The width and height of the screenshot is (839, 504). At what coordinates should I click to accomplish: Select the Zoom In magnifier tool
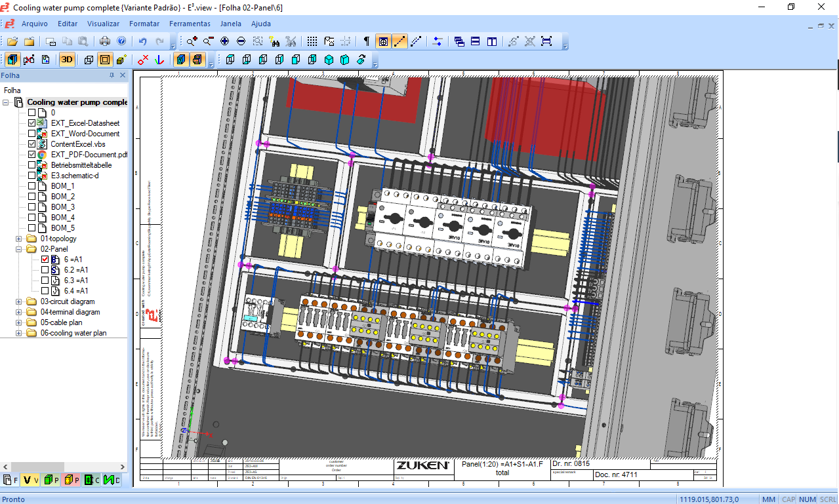point(191,41)
